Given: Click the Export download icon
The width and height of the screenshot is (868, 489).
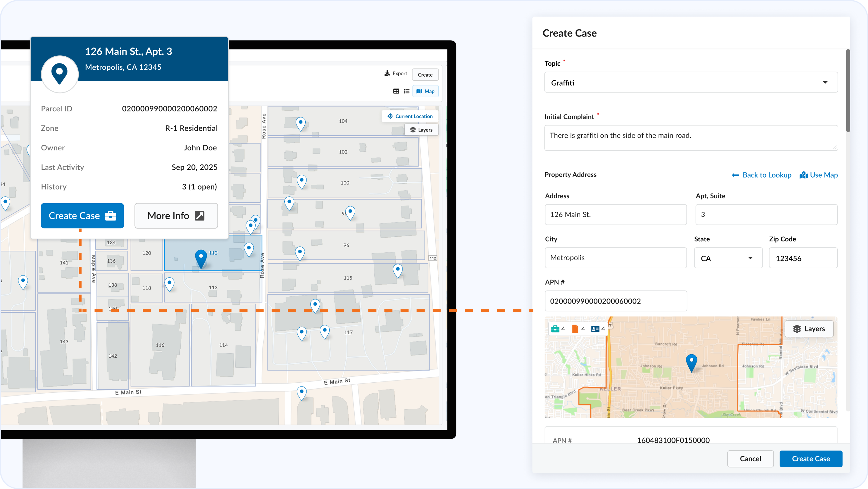Looking at the screenshot, I should [x=387, y=73].
